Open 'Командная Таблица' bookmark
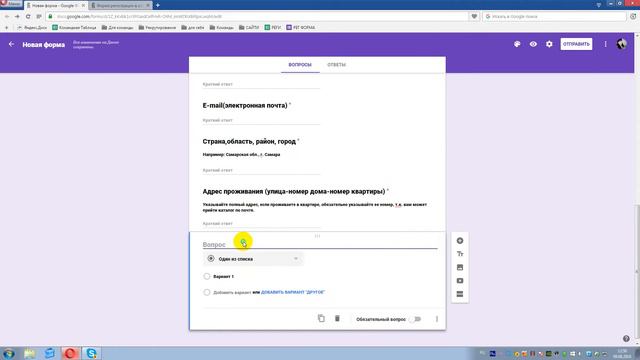Image resolution: width=640 pixels, height=360 pixels. point(74,27)
